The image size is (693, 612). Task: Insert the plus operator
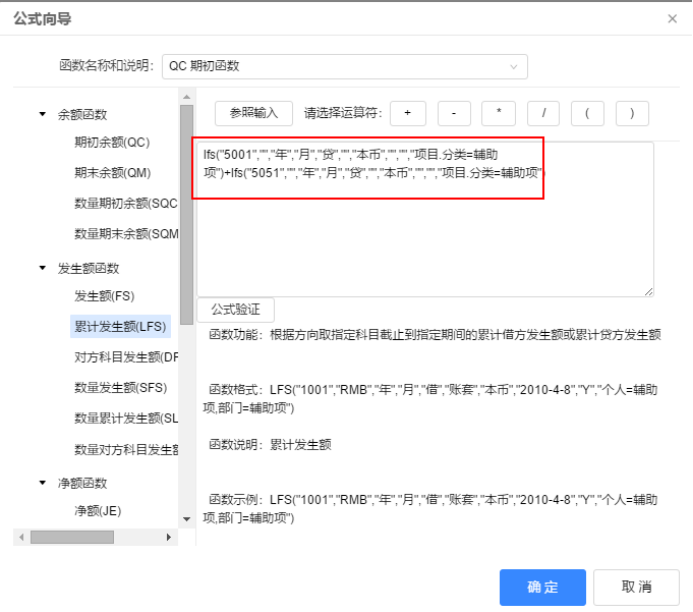click(407, 113)
